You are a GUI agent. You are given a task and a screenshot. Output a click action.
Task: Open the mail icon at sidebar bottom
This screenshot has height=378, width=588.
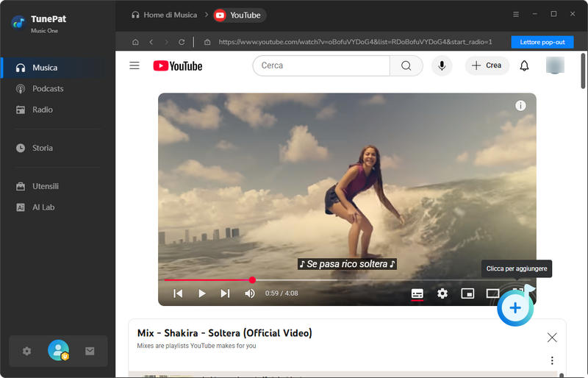pos(90,351)
